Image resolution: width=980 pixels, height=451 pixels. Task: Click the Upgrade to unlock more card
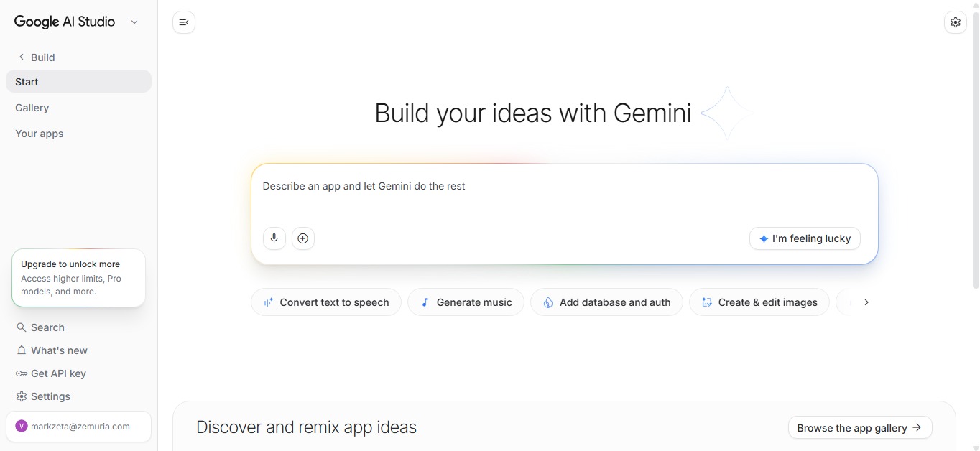pyautogui.click(x=78, y=278)
